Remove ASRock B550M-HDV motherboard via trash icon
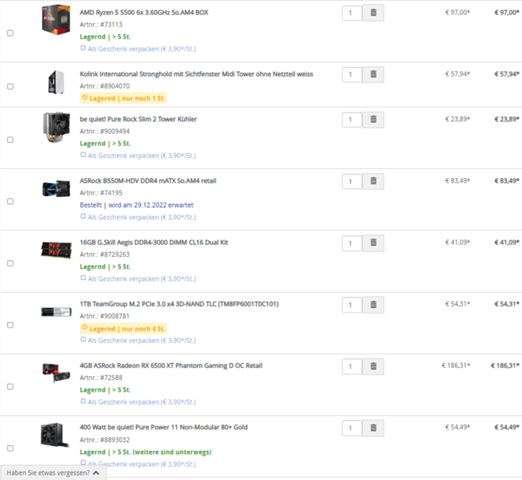Viewport: 522px width, 480px height. [373, 181]
